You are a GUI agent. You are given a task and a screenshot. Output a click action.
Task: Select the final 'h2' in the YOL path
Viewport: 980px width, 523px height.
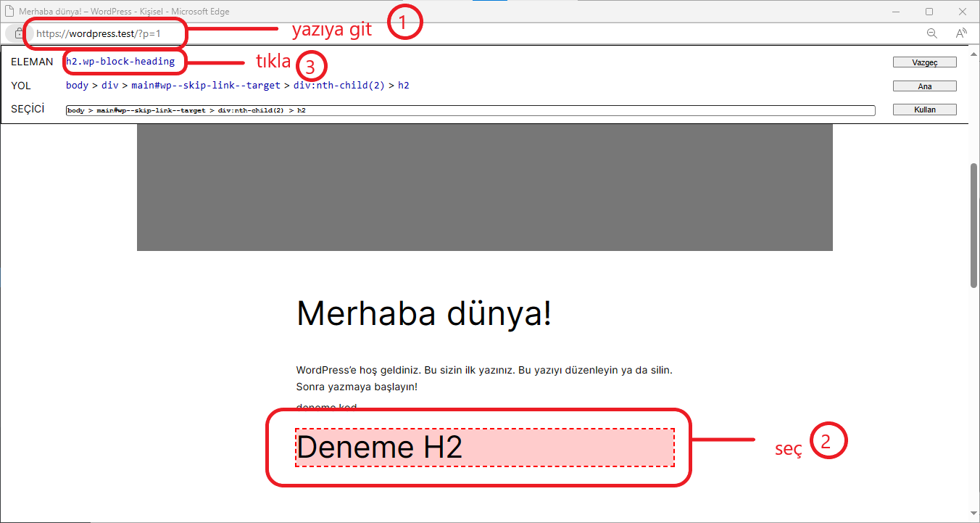pyautogui.click(x=404, y=86)
